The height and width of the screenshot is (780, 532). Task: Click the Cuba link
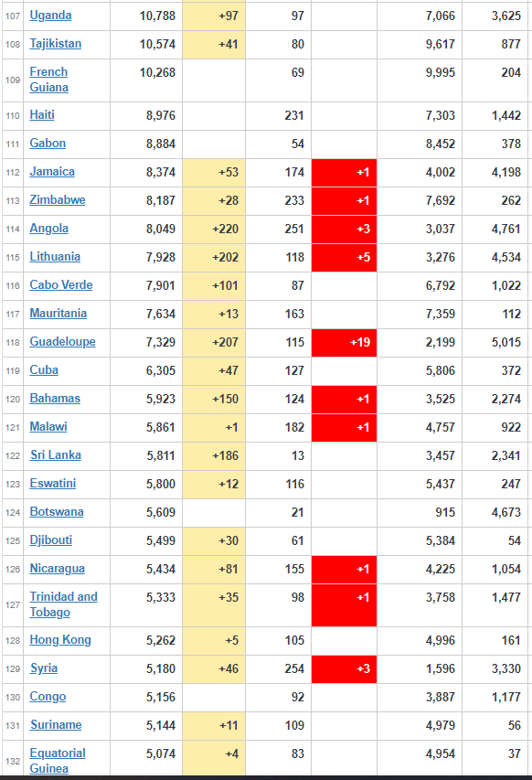44,370
